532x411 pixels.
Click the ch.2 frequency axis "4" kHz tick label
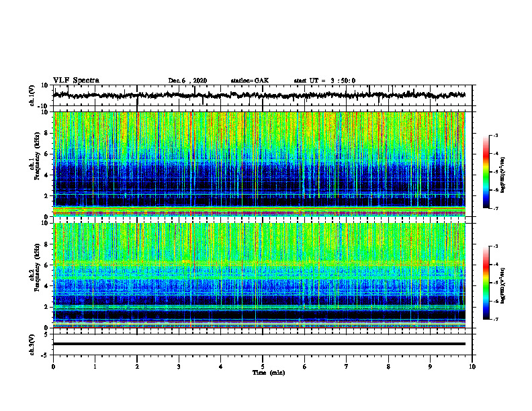pyautogui.click(x=46, y=286)
